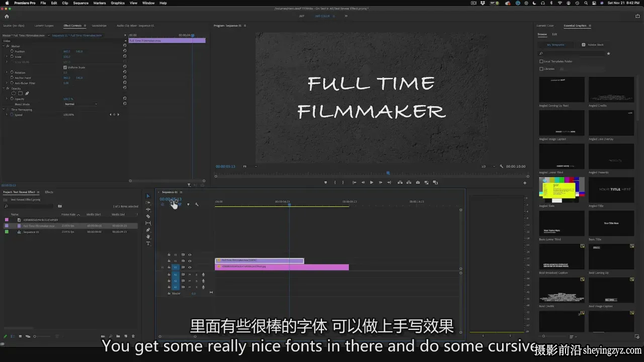Screen dimensions: 644x362
Task: Go to In point in Program monitor
Action: pyautogui.click(x=354, y=183)
